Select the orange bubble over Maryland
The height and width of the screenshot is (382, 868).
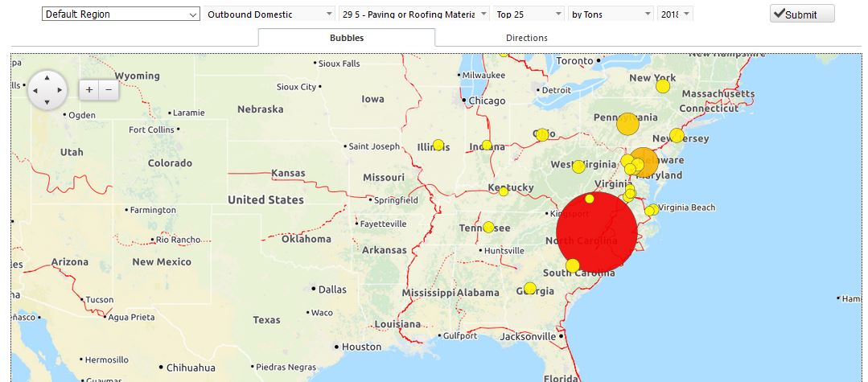[644, 162]
